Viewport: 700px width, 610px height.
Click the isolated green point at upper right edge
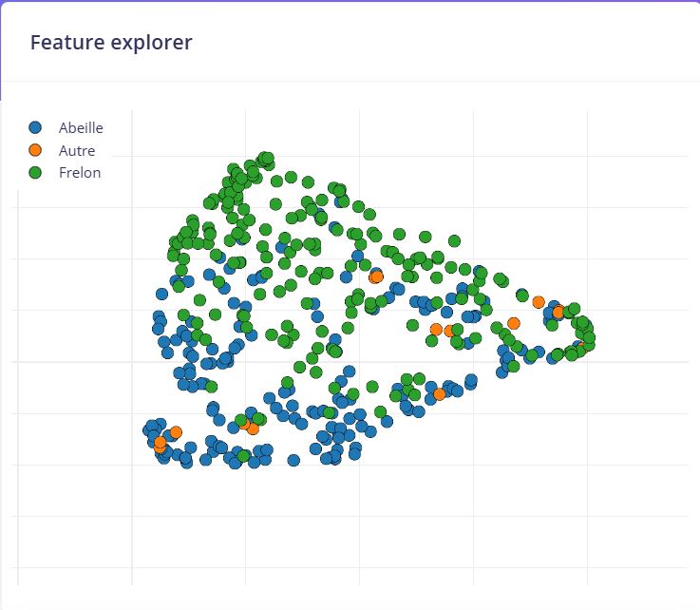[454, 241]
